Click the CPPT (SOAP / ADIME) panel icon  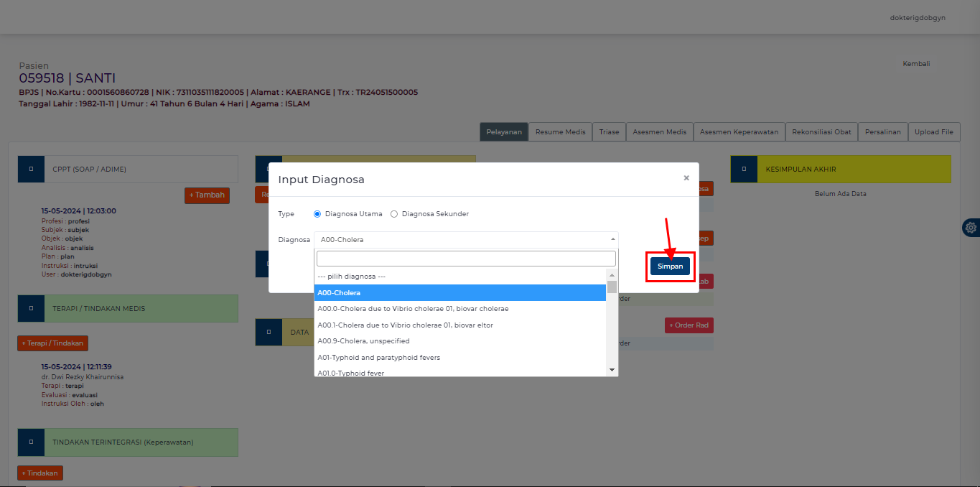click(31, 170)
